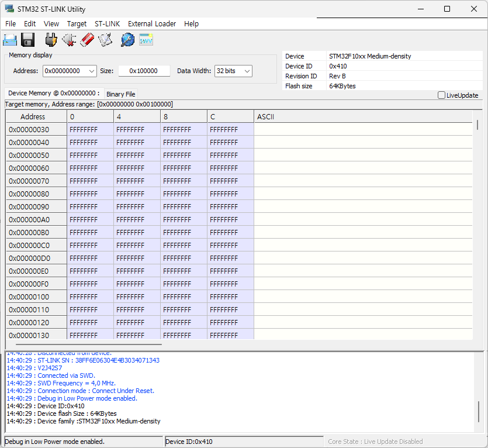Click the Program verify icon

coord(105,40)
